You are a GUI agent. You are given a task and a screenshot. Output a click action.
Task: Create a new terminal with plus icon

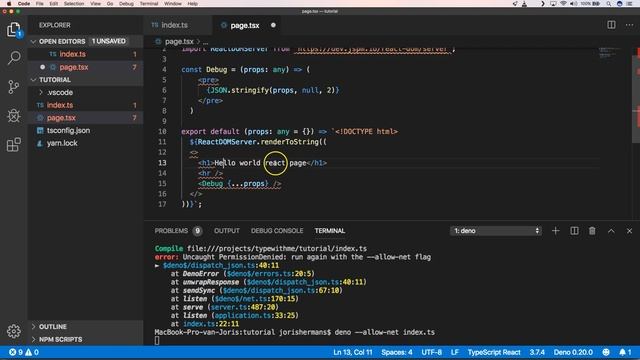tap(556, 231)
